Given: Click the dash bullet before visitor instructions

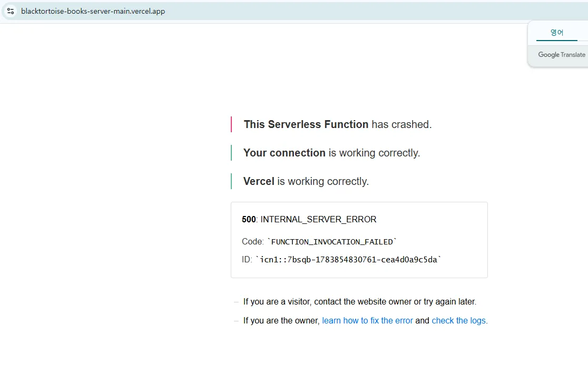Looking at the screenshot, I should click(236, 302).
